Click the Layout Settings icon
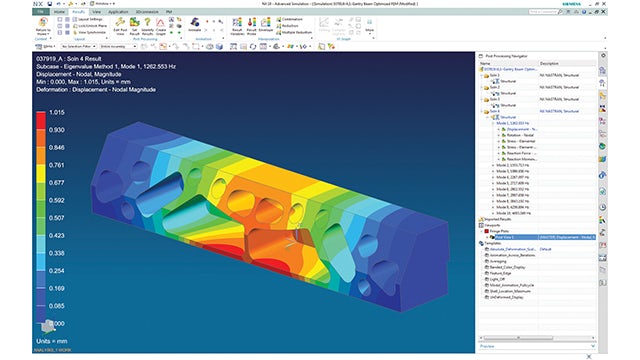Screen dimensions: 640x360 coord(75,19)
